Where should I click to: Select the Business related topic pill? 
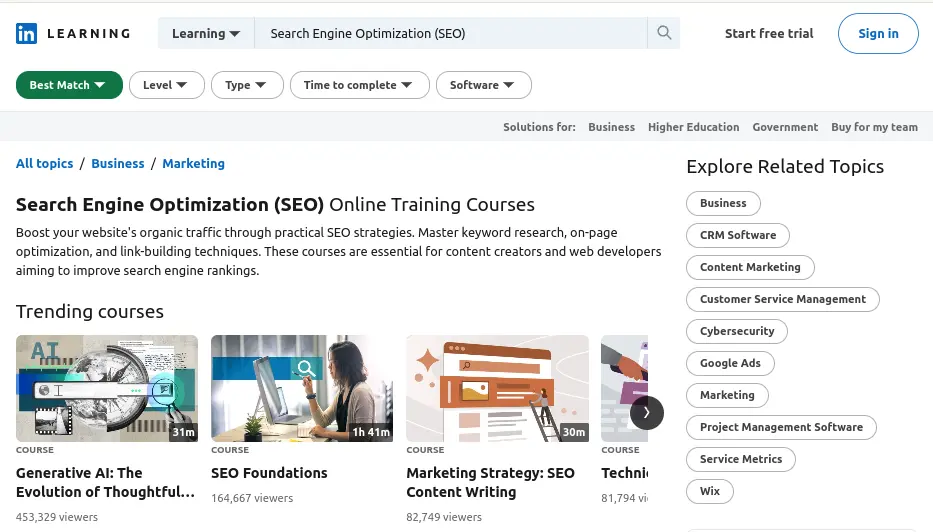pos(723,204)
